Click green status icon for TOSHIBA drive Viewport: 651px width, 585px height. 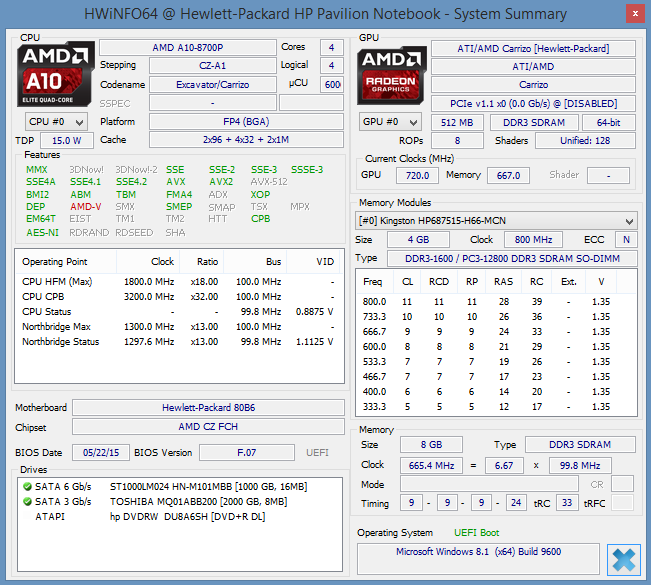(x=28, y=501)
